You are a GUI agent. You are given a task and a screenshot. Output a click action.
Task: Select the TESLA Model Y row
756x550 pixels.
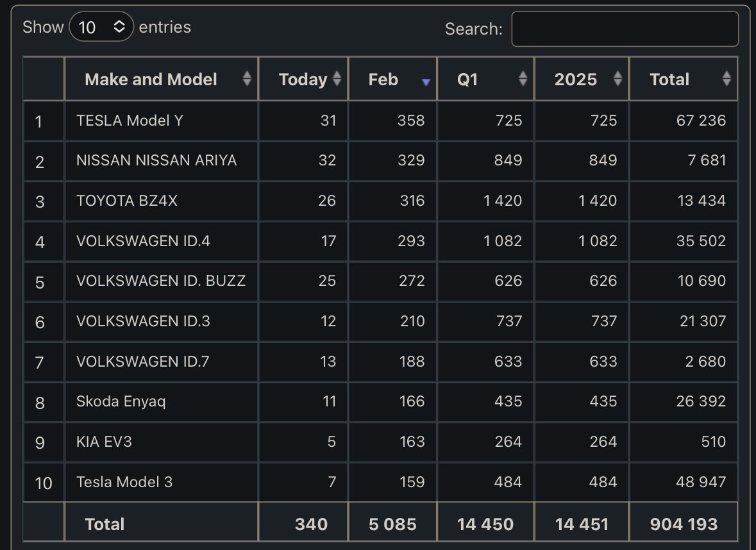[x=130, y=121]
